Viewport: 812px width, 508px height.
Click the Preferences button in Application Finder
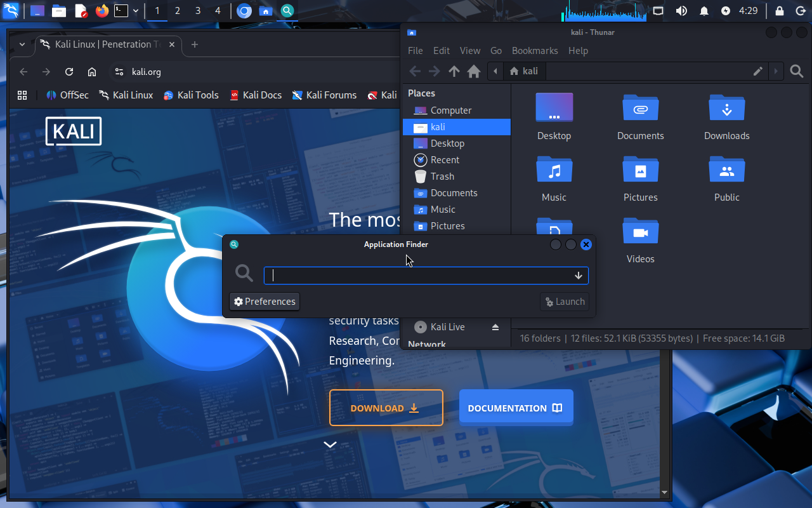point(264,302)
